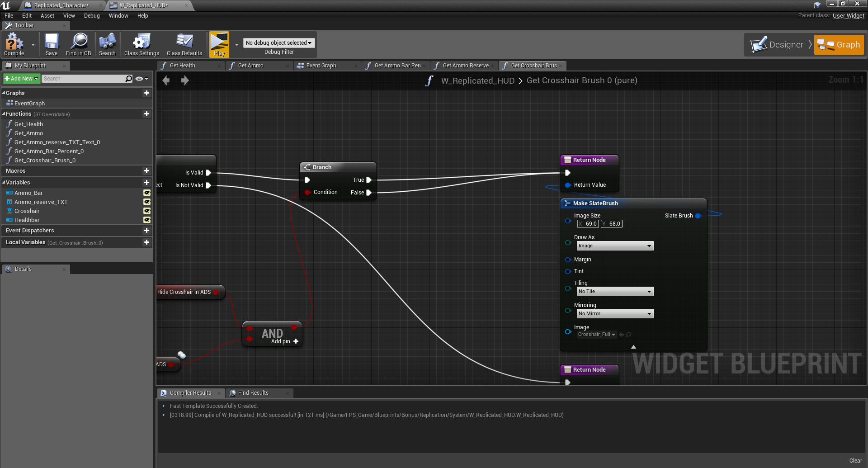Open the blueprint Search tool
This screenshot has width=868, height=468.
click(107, 44)
